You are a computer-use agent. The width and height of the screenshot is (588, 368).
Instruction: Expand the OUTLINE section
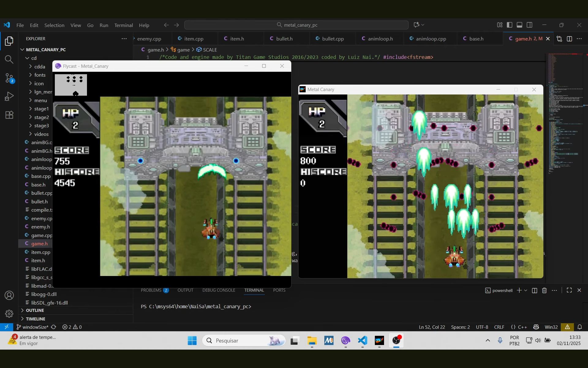(35, 310)
